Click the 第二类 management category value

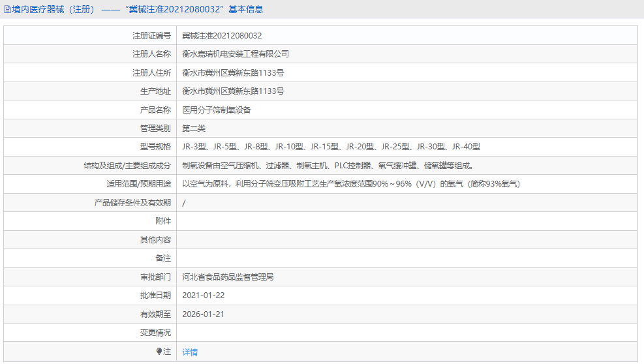[x=194, y=129]
